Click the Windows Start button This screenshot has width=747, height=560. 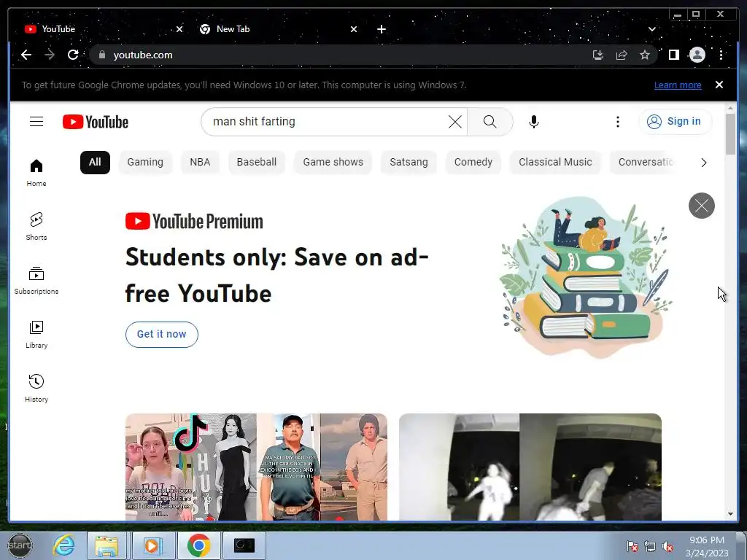[20, 545]
